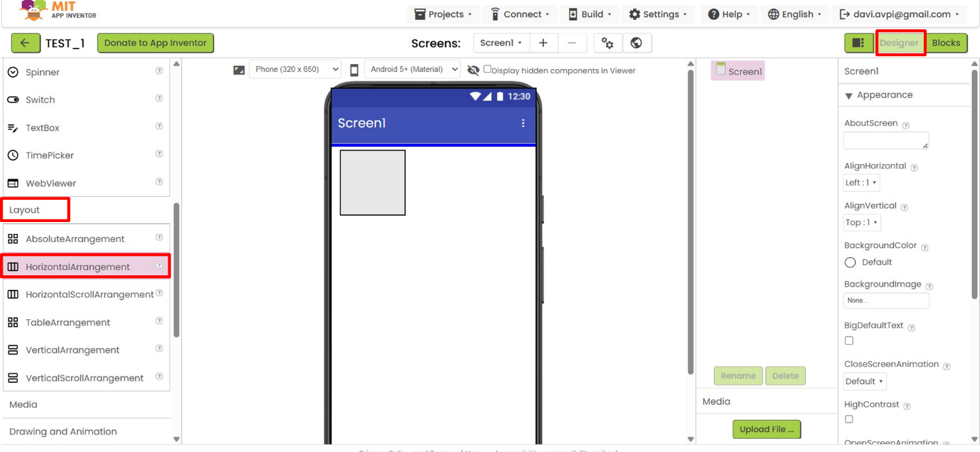Select Screen1 in the components tree
The height and width of the screenshot is (452, 980).
pos(738,71)
